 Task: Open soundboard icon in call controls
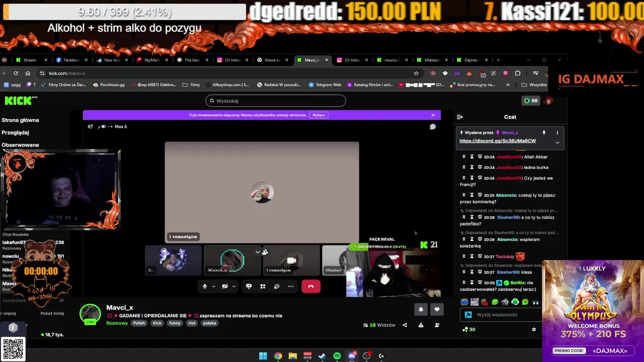click(x=277, y=286)
